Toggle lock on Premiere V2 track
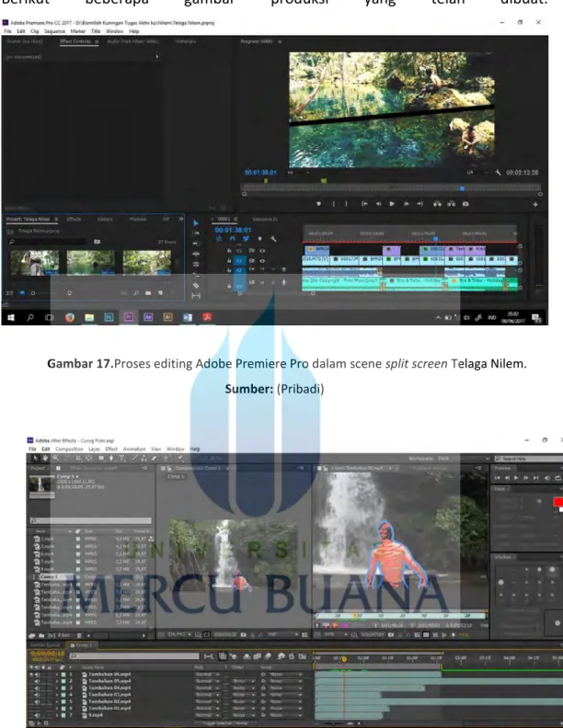 coord(229,250)
